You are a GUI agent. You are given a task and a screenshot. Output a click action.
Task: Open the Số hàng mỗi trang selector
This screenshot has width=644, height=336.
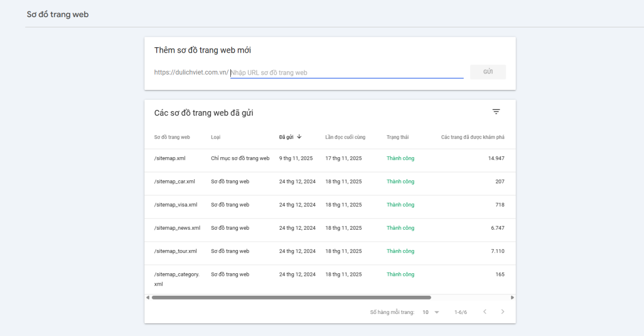point(428,311)
